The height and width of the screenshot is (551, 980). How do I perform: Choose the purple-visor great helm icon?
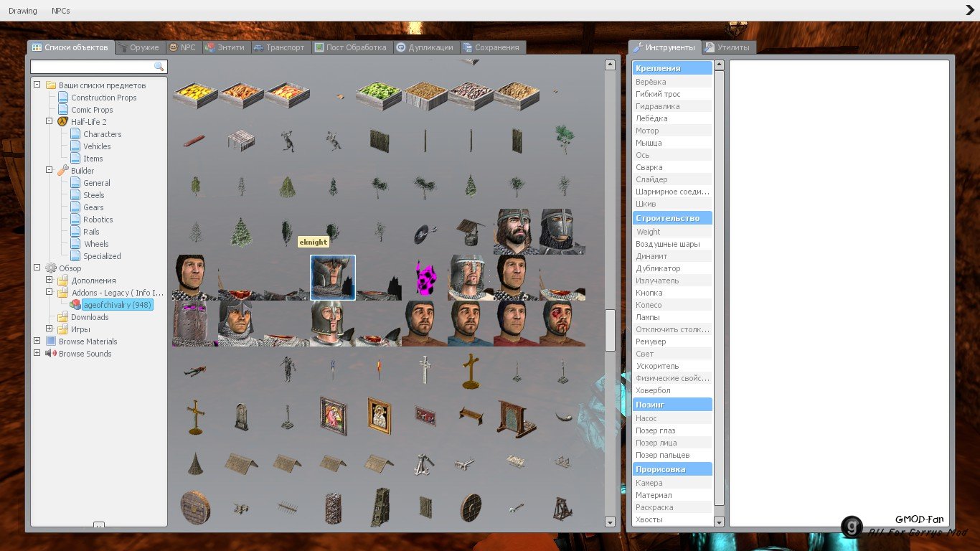(195, 324)
